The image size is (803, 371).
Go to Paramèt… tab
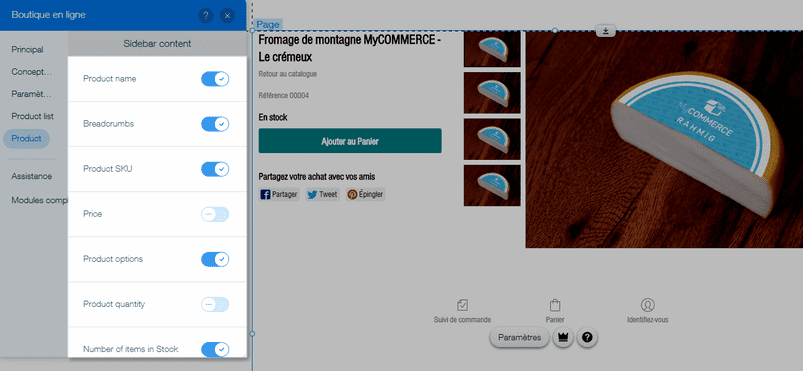31,94
